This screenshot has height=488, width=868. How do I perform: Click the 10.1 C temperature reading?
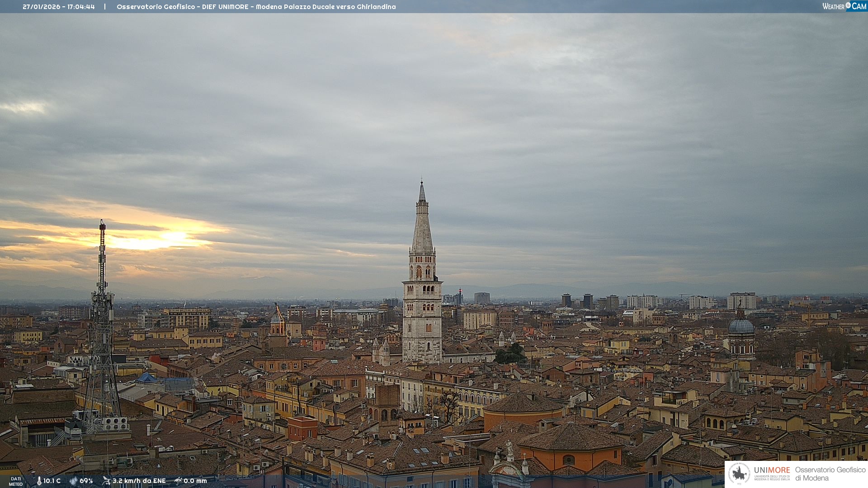point(52,481)
